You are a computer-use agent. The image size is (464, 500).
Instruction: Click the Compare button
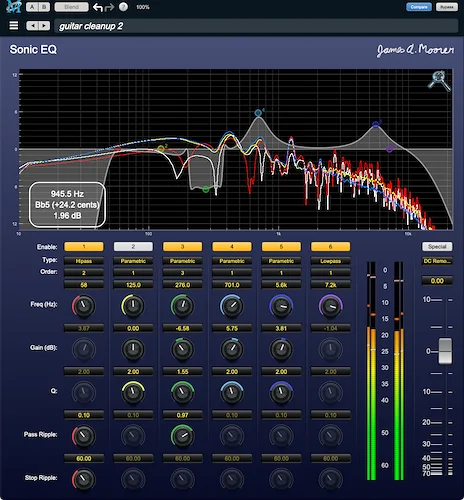(419, 7)
